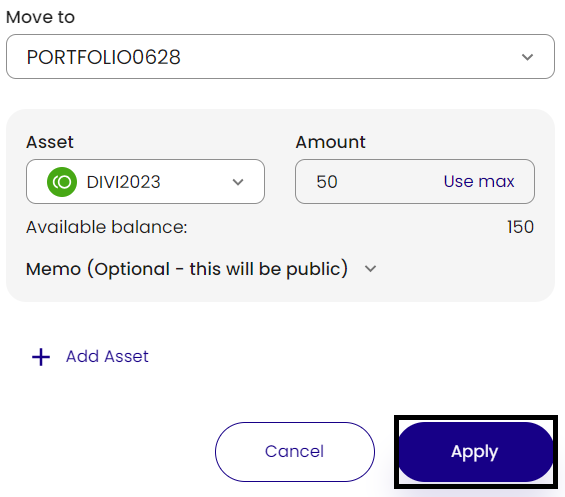This screenshot has width=565, height=497.
Task: Click the chevron arrow in DIVI2023 selector
Action: (238, 182)
